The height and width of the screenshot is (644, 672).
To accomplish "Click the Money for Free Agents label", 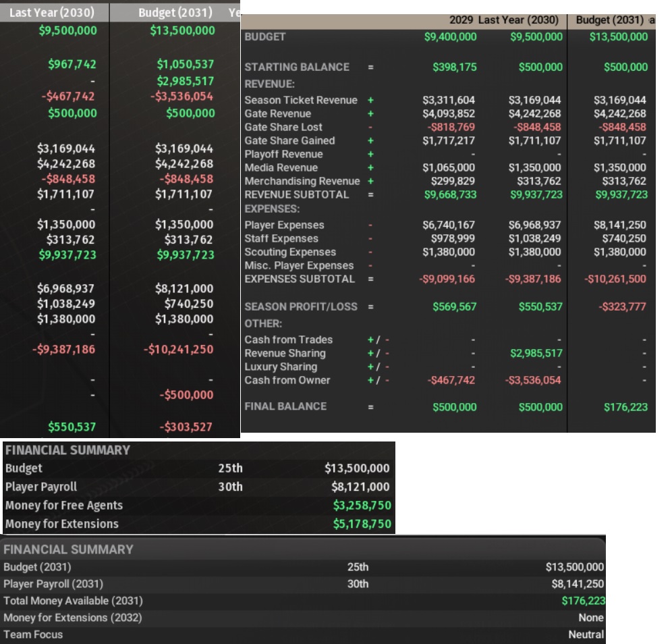I will [63, 505].
